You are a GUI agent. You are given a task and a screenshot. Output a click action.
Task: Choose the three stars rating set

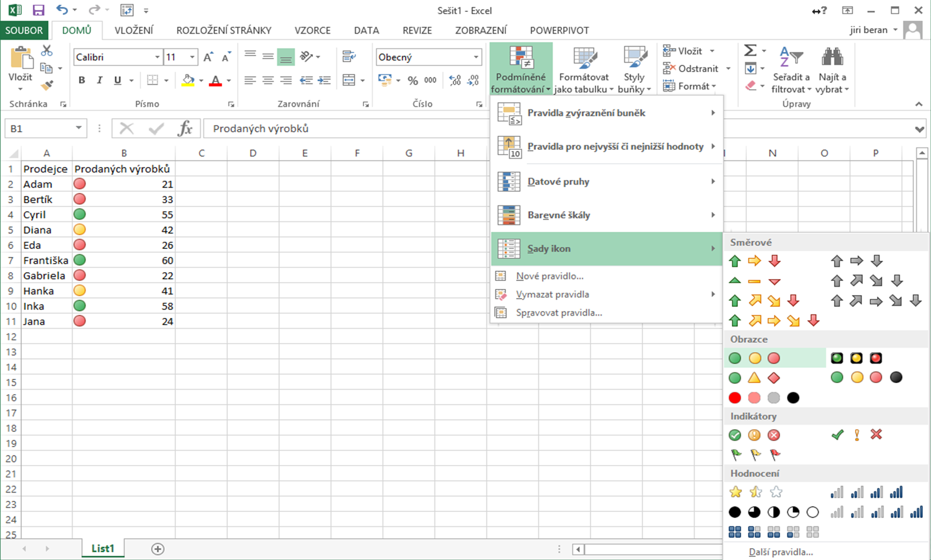pyautogui.click(x=755, y=492)
